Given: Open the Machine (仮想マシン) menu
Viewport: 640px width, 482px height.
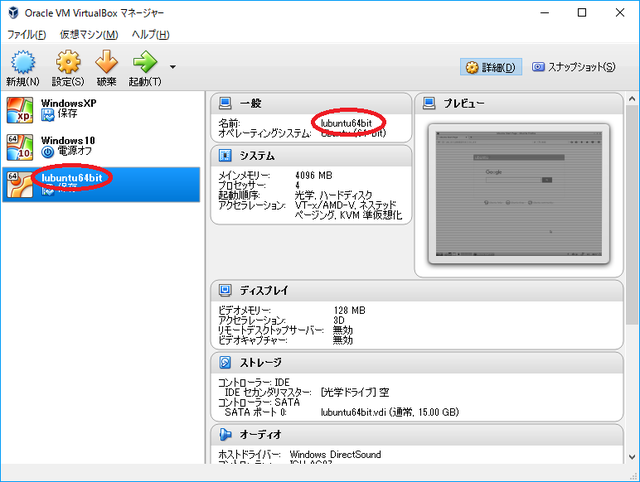Looking at the screenshot, I should [x=88, y=35].
